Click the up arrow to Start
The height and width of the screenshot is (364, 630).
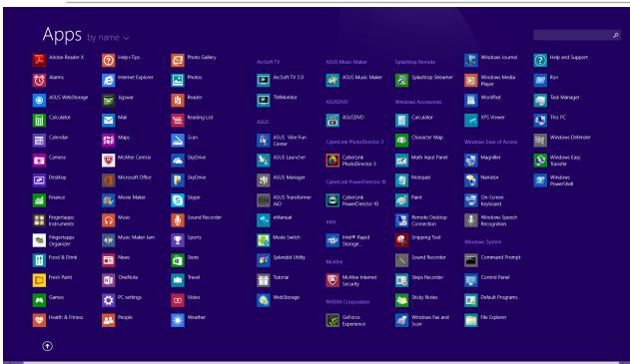[x=47, y=346]
